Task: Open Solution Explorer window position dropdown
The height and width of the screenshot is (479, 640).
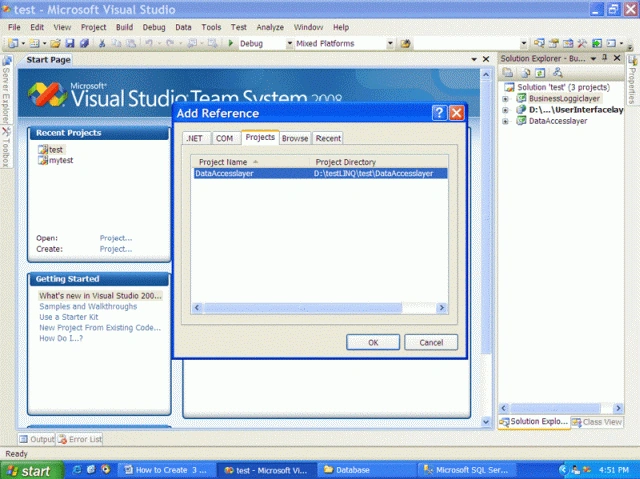Action: pyautogui.click(x=593, y=59)
